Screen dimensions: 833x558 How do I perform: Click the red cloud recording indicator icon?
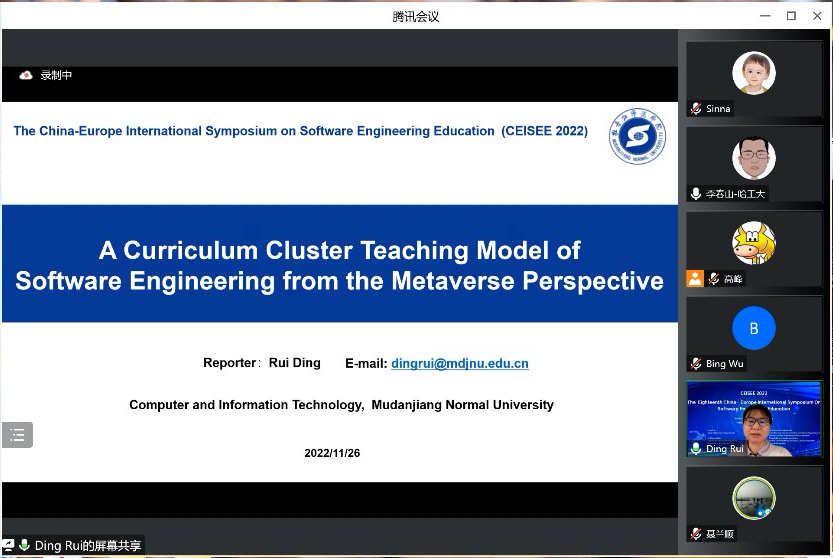coord(26,75)
